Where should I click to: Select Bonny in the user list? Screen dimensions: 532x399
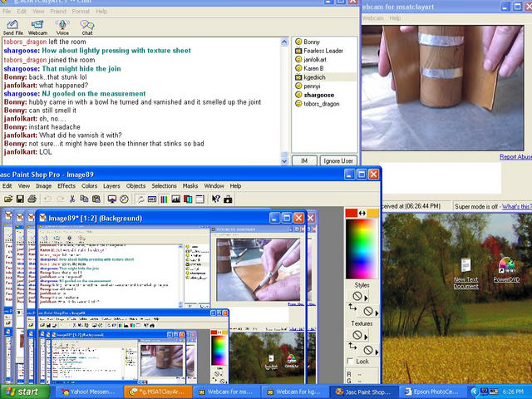(x=311, y=42)
